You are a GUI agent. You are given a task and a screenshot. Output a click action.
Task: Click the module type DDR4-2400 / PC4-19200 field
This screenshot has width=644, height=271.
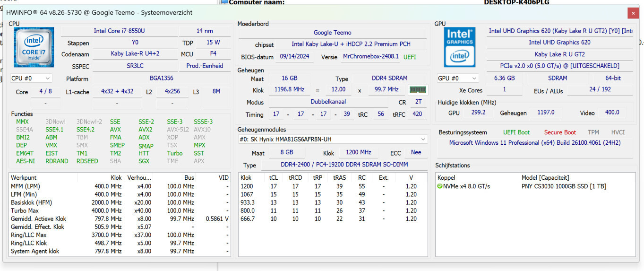[x=344, y=165]
